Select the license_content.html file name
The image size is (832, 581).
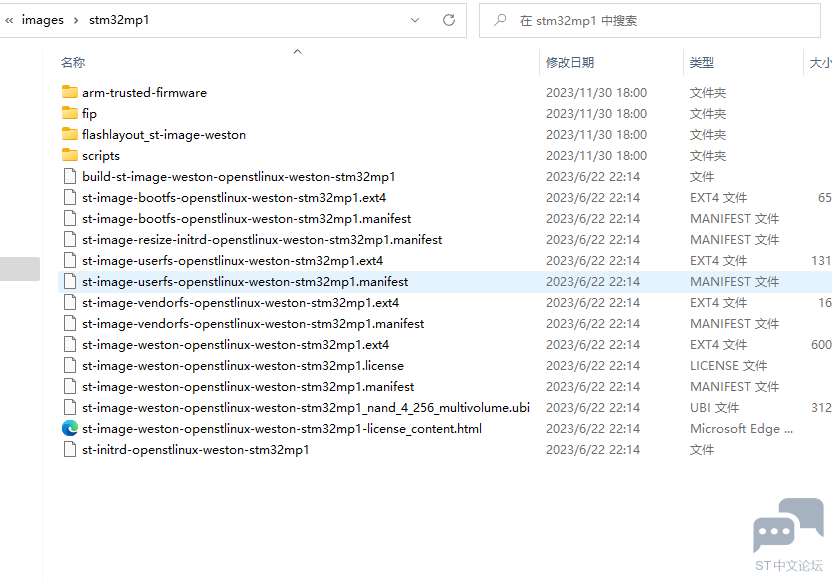pyautogui.click(x=282, y=429)
